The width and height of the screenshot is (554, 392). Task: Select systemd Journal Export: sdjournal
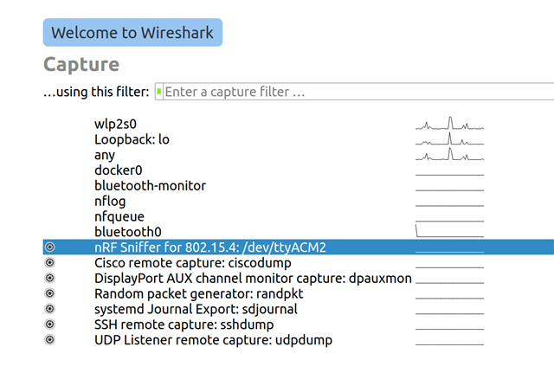tap(196, 309)
